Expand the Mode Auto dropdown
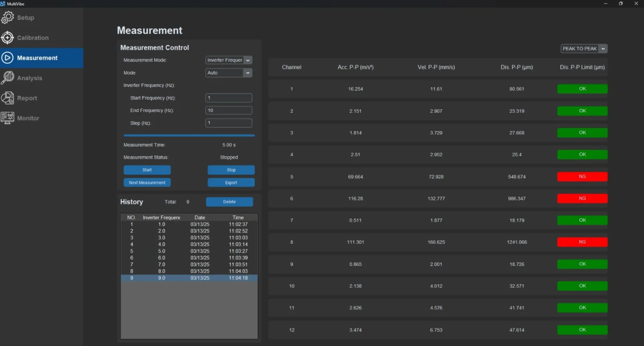 (229, 73)
